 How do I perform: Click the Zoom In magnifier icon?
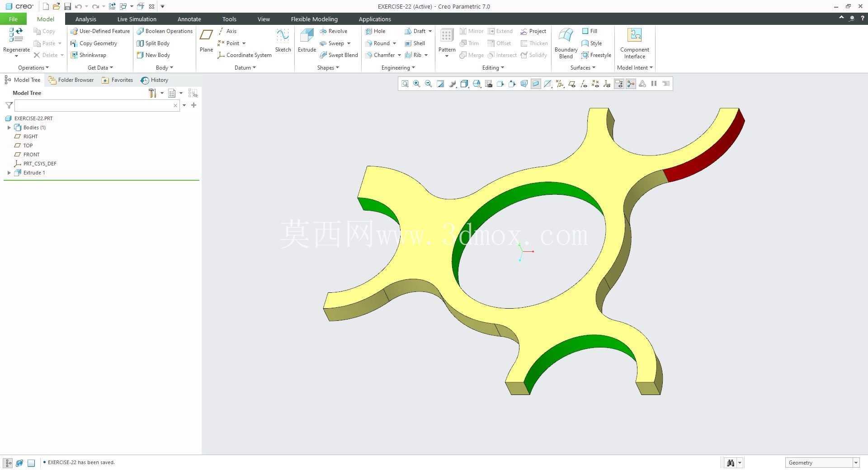click(x=416, y=84)
